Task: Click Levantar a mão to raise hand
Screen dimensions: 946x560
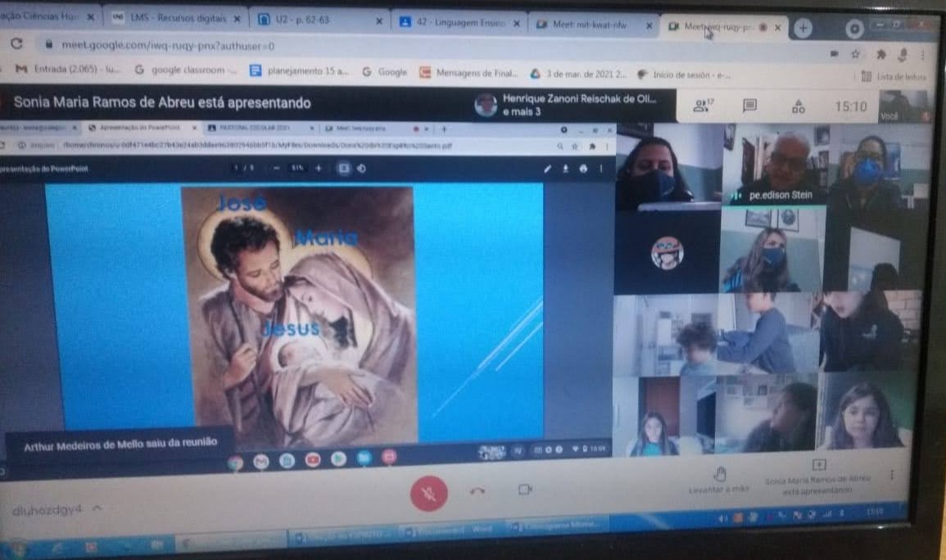Action: coord(719,481)
